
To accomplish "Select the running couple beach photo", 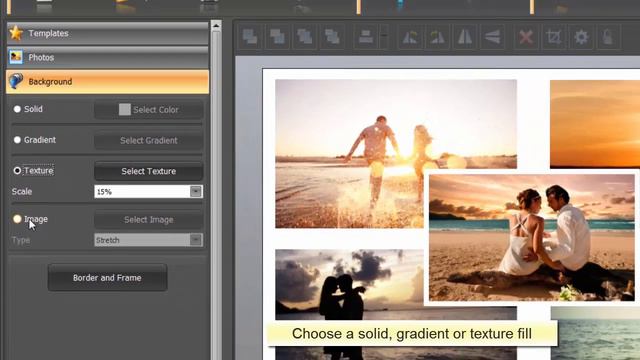I will [x=349, y=153].
